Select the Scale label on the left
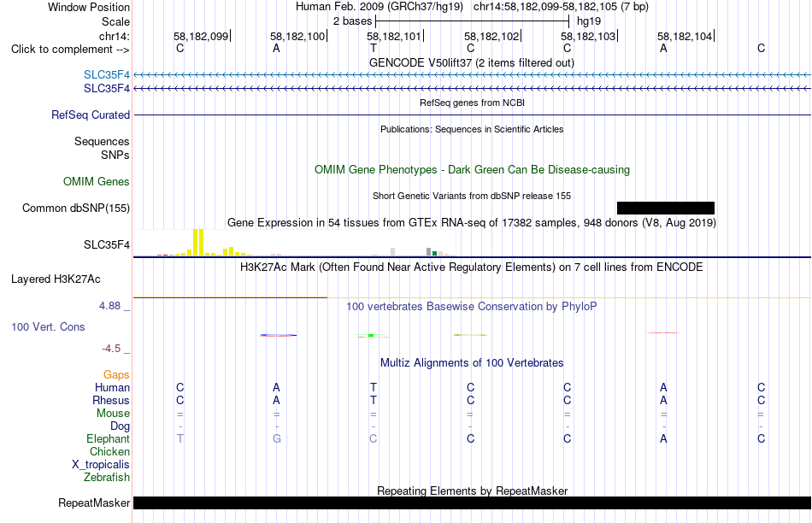 (x=115, y=21)
